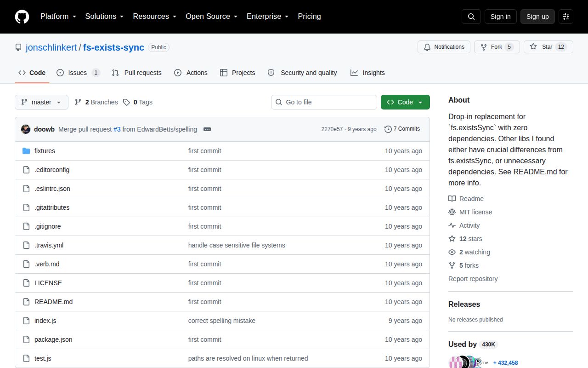This screenshot has height=368, width=588.
Task: Click the branches icon next to 2 Branches
Action: 78,102
